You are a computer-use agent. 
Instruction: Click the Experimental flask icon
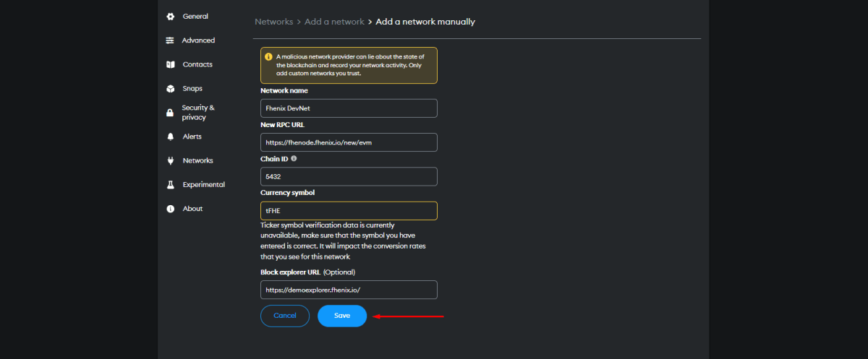tap(170, 185)
